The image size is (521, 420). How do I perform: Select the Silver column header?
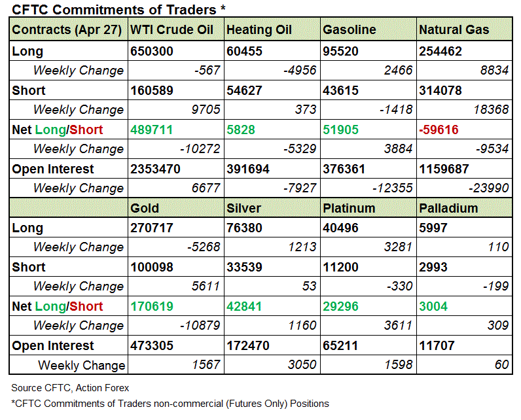(244, 208)
